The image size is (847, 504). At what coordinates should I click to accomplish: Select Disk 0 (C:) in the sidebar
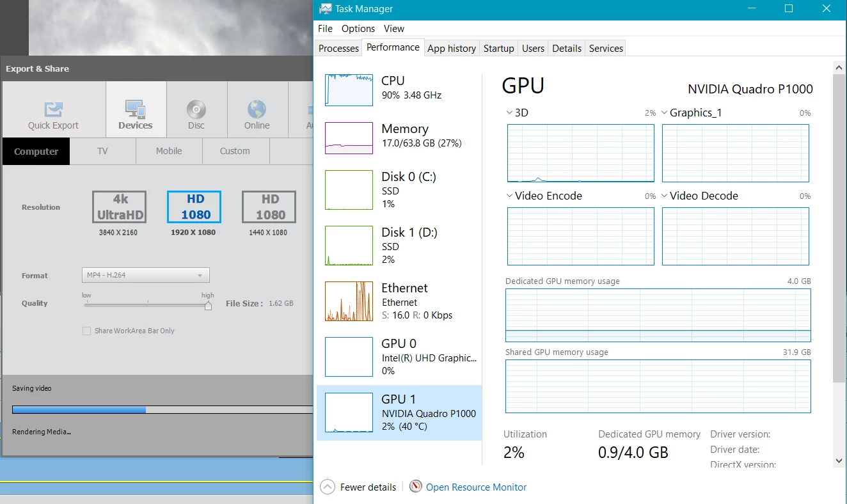coord(399,190)
